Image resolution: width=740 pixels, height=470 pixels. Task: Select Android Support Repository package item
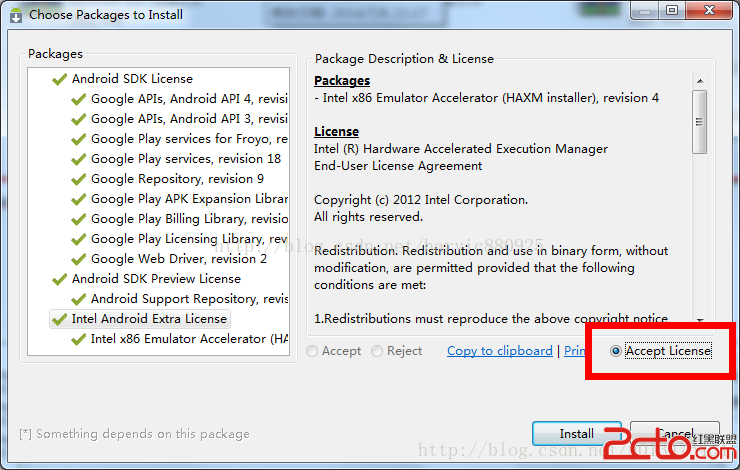189,299
